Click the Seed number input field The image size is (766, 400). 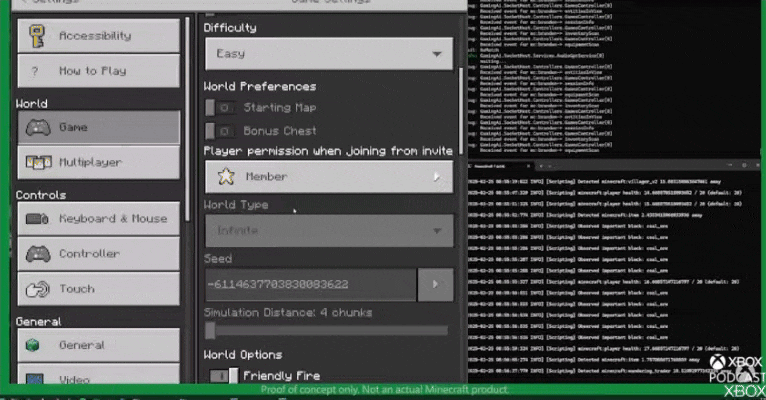coord(311,284)
